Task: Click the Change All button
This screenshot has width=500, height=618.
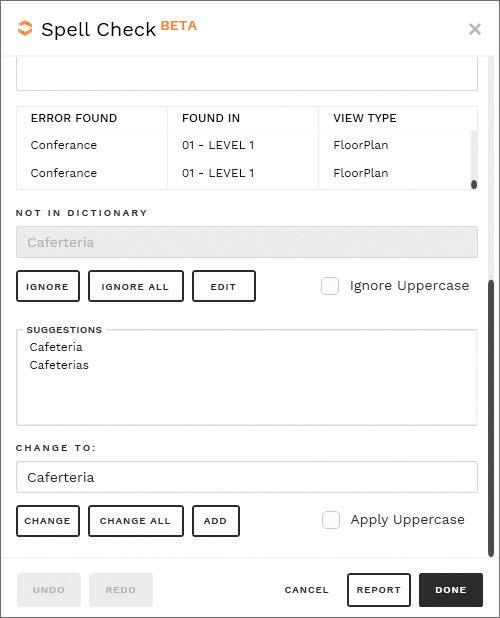Action: point(136,521)
